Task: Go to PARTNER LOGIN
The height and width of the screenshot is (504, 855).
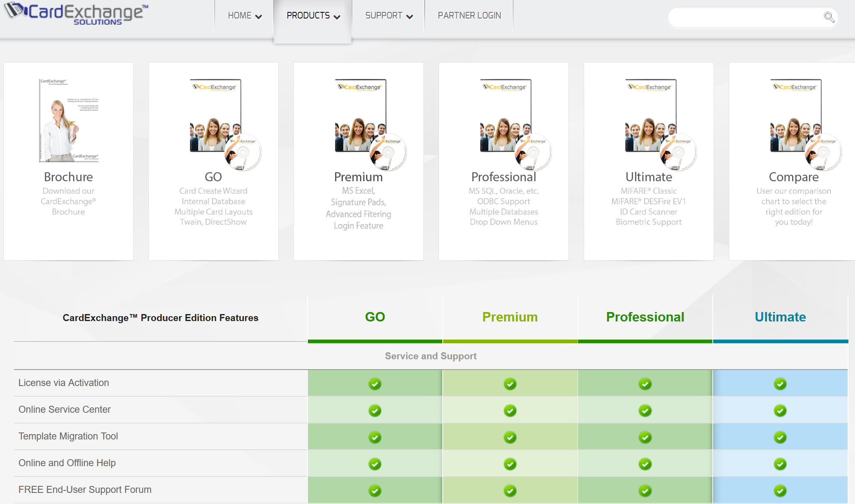Action: pyautogui.click(x=469, y=16)
